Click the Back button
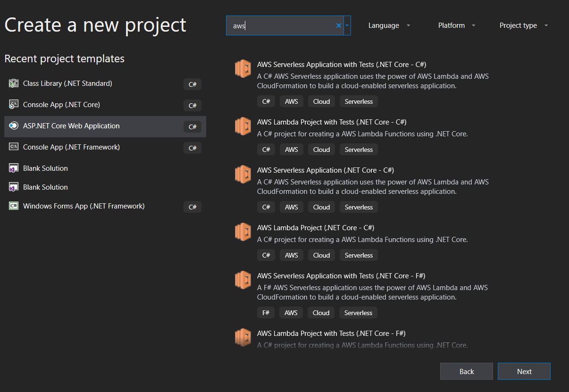Screen dimensions: 569x392 point(466,371)
